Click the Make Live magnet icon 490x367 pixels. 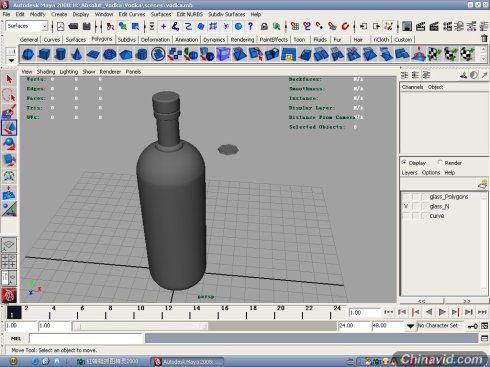[x=345, y=26]
